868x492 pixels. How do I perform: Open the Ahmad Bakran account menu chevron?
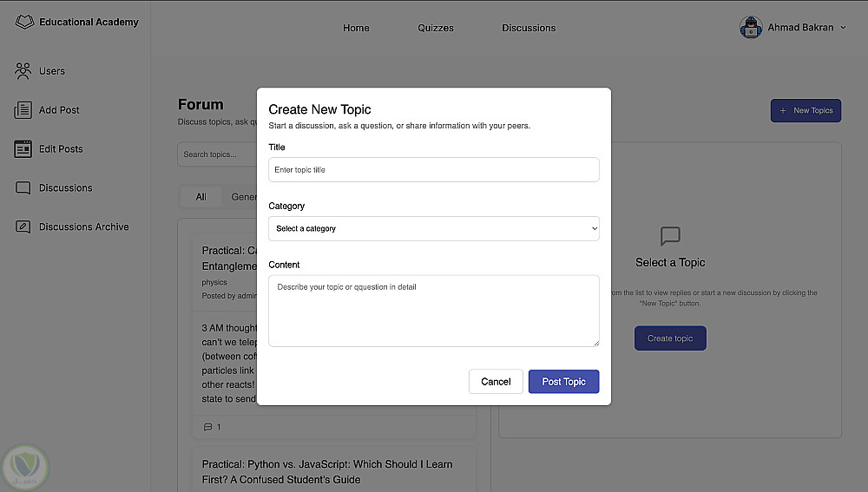pos(843,28)
